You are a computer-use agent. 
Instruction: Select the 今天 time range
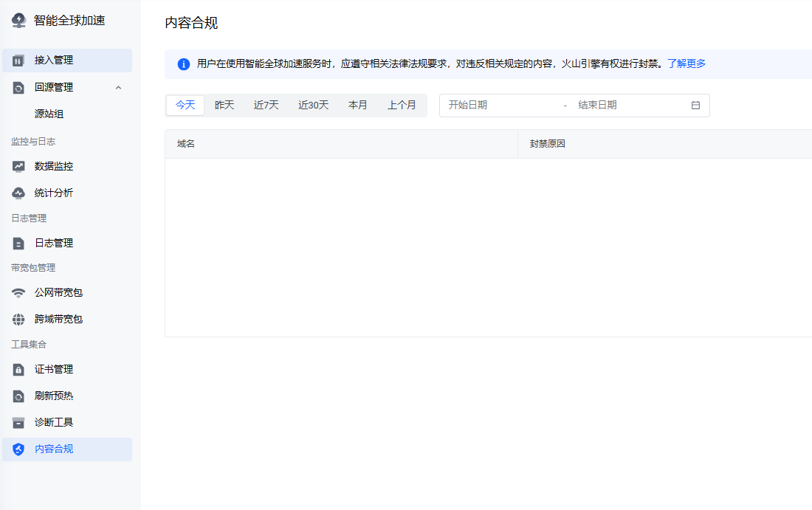185,106
